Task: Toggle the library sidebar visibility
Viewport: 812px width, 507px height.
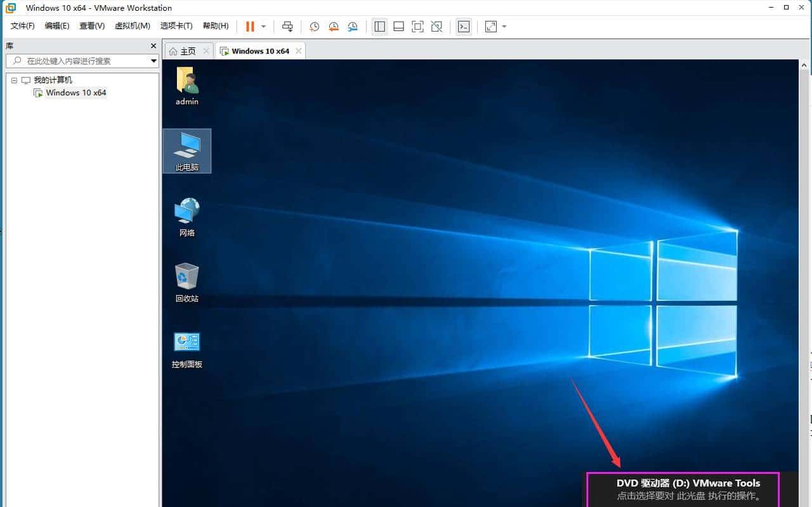Action: click(x=379, y=26)
